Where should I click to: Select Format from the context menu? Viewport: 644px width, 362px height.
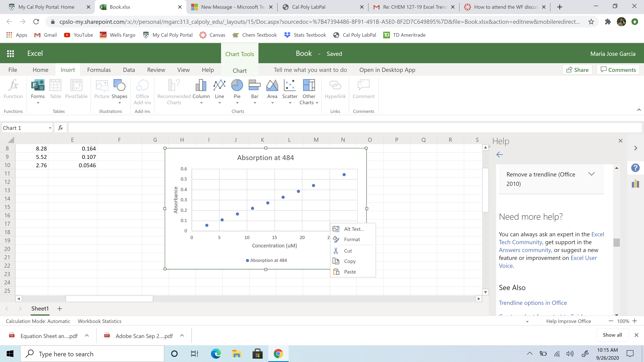tap(352, 239)
